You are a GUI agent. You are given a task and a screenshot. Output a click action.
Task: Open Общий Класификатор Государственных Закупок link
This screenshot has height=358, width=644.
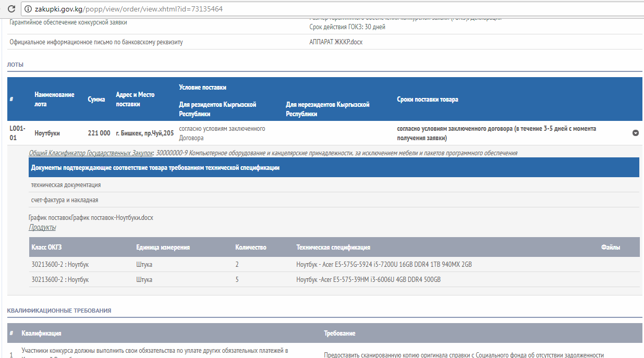click(x=91, y=153)
